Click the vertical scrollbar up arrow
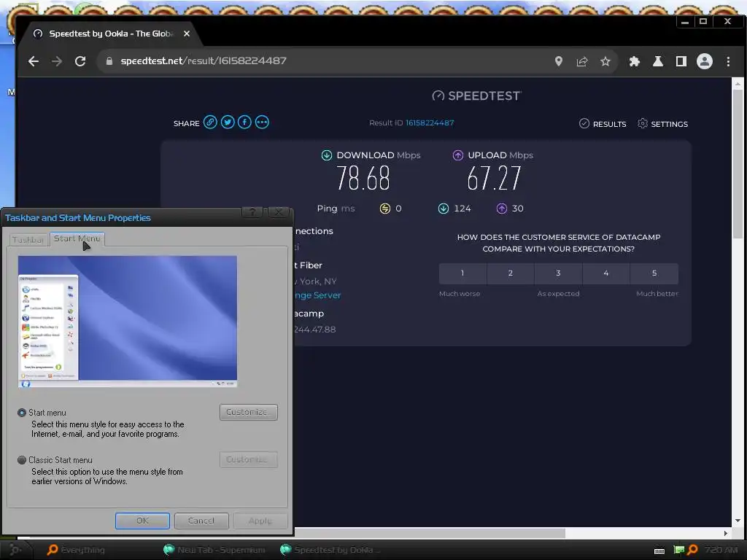This screenshot has width=747, height=560. 738,84
